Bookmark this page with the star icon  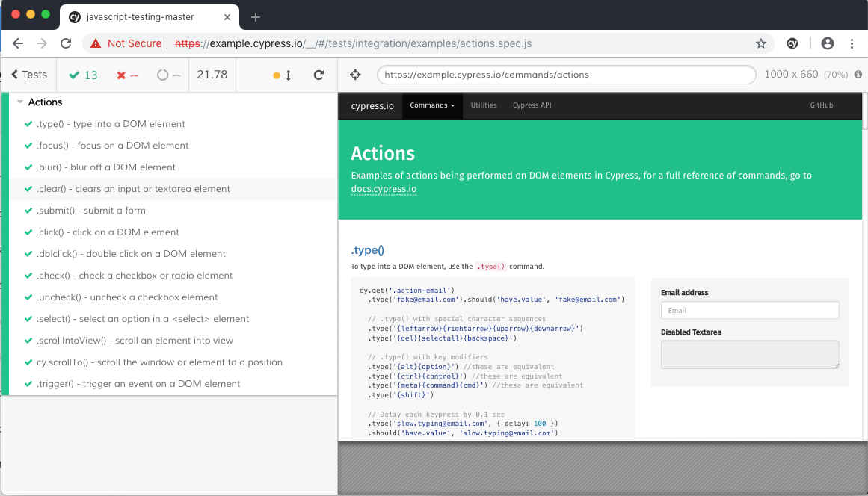(x=761, y=43)
